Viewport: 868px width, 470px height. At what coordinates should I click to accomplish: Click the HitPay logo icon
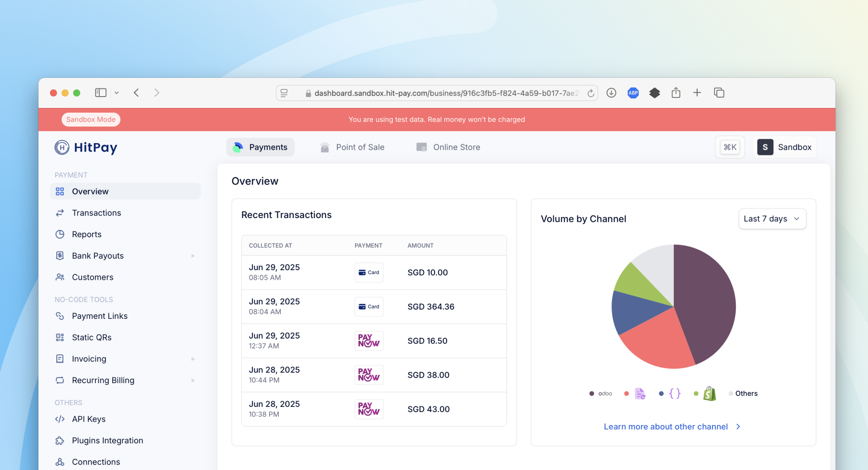[x=62, y=147]
